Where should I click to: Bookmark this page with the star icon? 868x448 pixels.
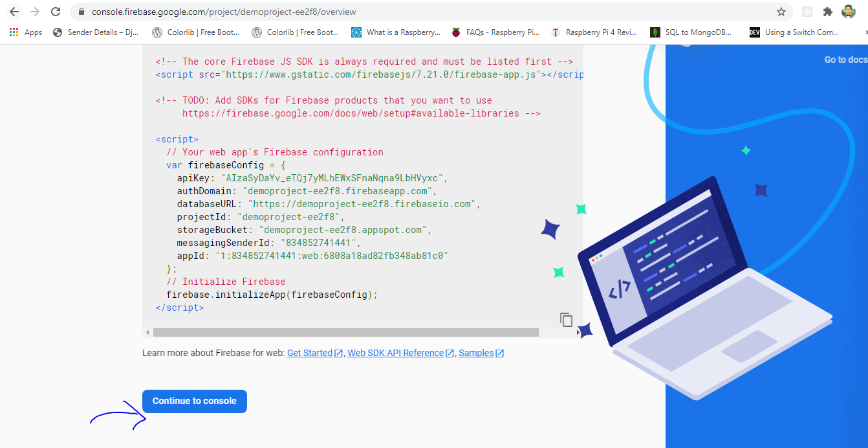click(781, 12)
